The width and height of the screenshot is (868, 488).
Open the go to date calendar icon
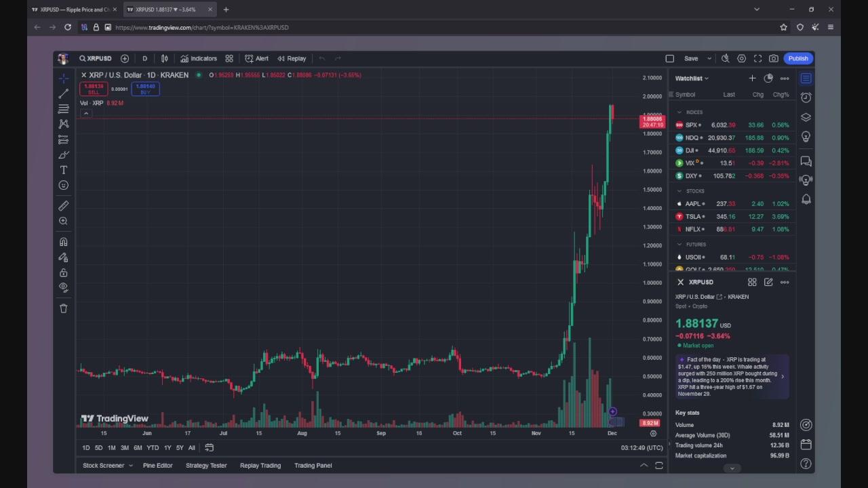point(209,448)
